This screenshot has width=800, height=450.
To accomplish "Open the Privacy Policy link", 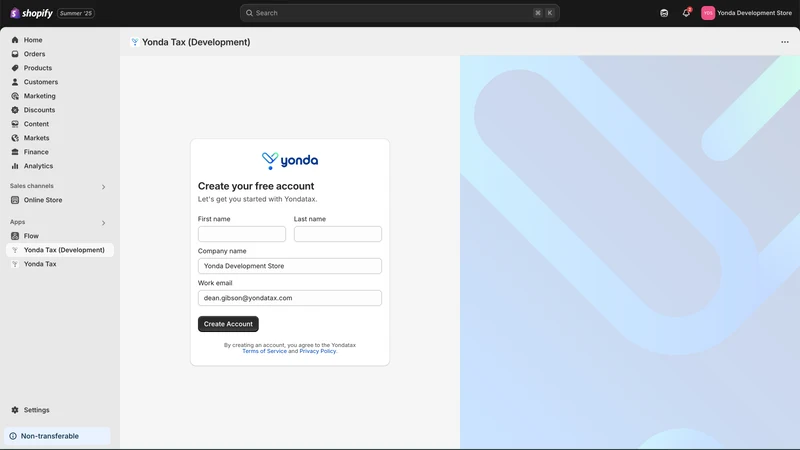I will pos(317,351).
